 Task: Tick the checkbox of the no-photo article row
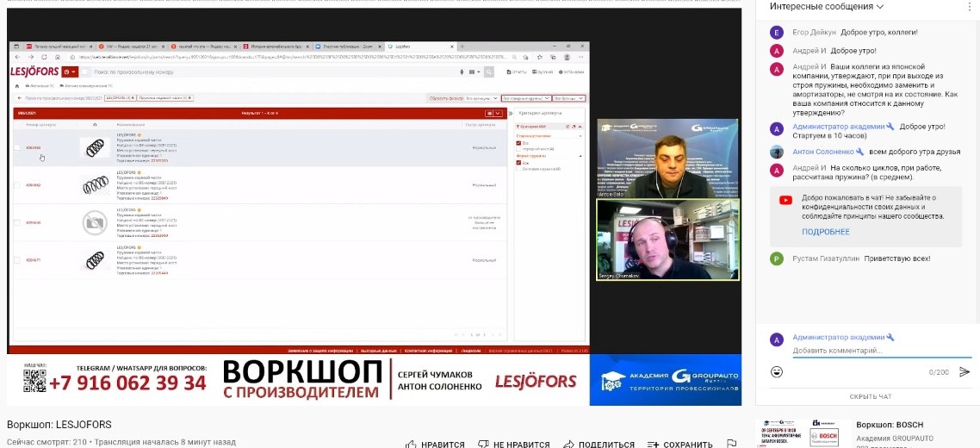(x=17, y=223)
